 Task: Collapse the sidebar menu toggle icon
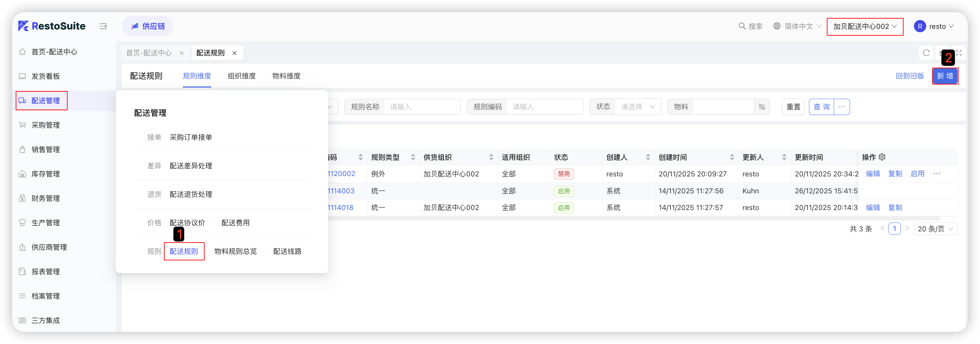point(103,26)
